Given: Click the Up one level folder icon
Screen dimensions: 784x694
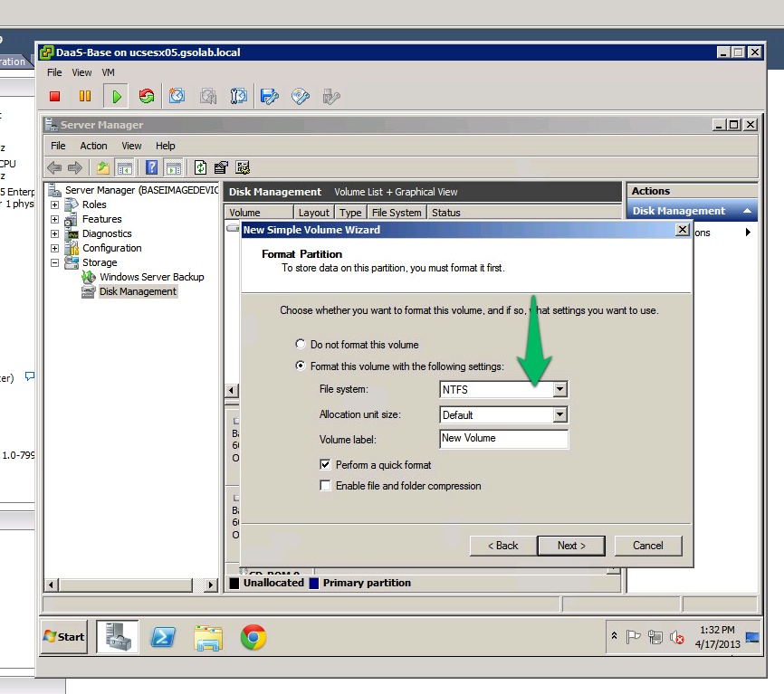Looking at the screenshot, I should click(x=103, y=168).
